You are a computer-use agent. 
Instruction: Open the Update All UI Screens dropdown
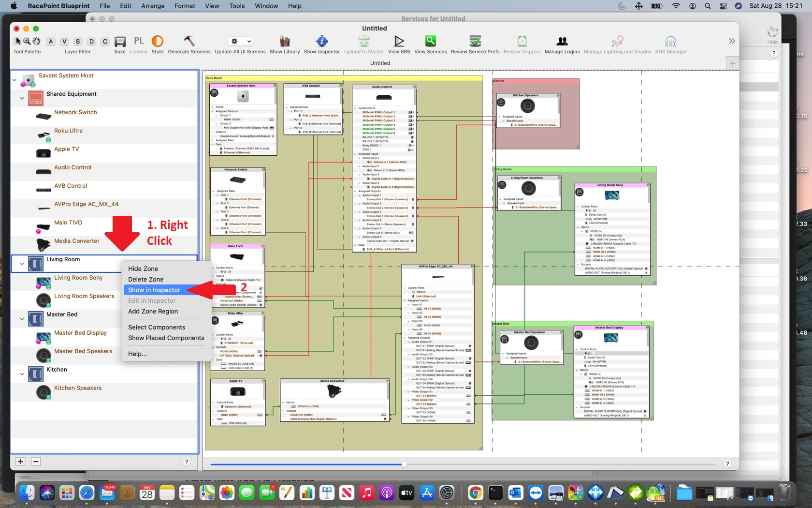click(x=240, y=41)
